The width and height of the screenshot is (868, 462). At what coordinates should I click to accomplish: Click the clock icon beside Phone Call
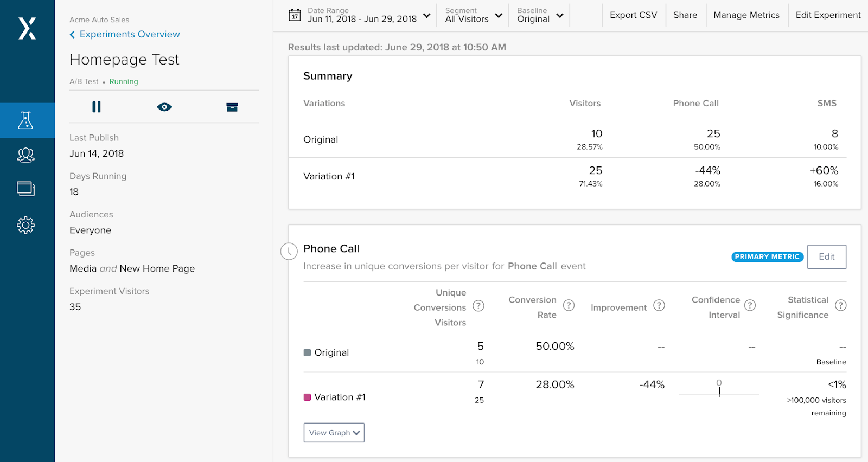click(x=289, y=251)
